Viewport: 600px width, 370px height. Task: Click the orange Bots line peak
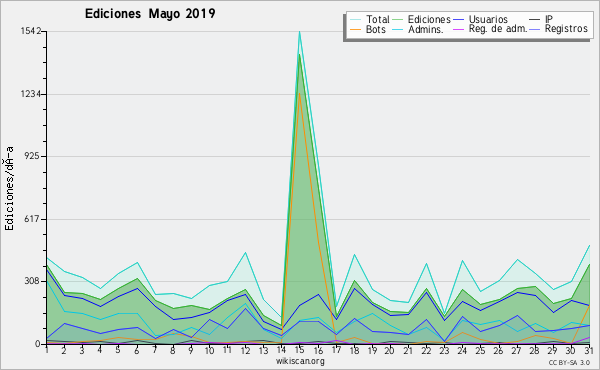pyautogui.click(x=299, y=93)
